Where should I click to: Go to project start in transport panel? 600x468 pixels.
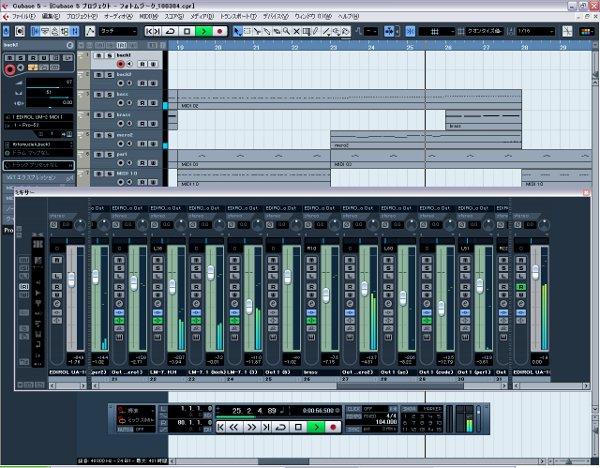pos(221,427)
